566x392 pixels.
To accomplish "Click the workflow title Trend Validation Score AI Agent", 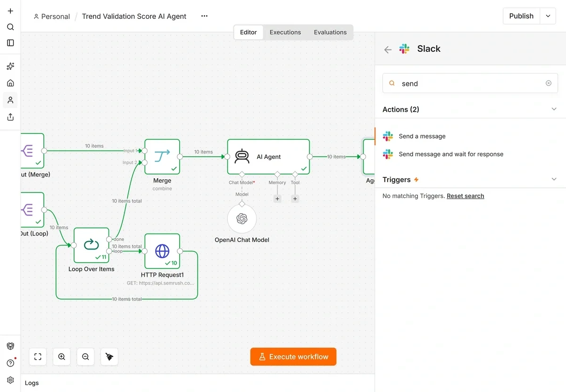I will 134,16.
